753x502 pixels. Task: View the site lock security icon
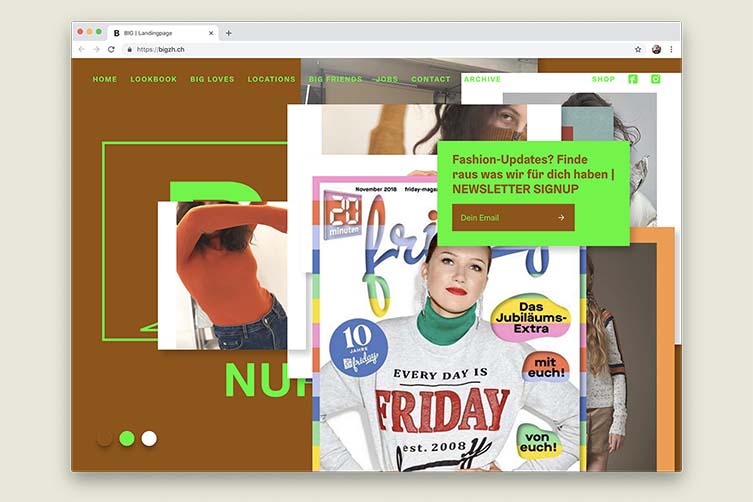coord(129,49)
